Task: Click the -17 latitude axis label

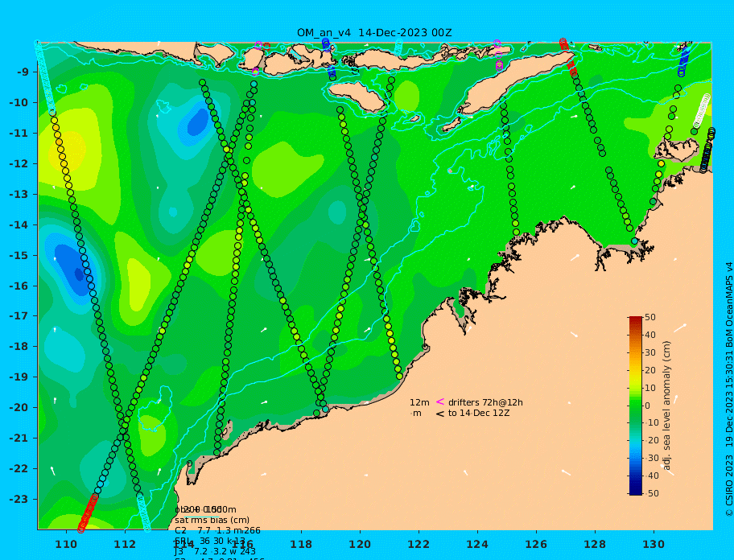Action: (x=19, y=316)
